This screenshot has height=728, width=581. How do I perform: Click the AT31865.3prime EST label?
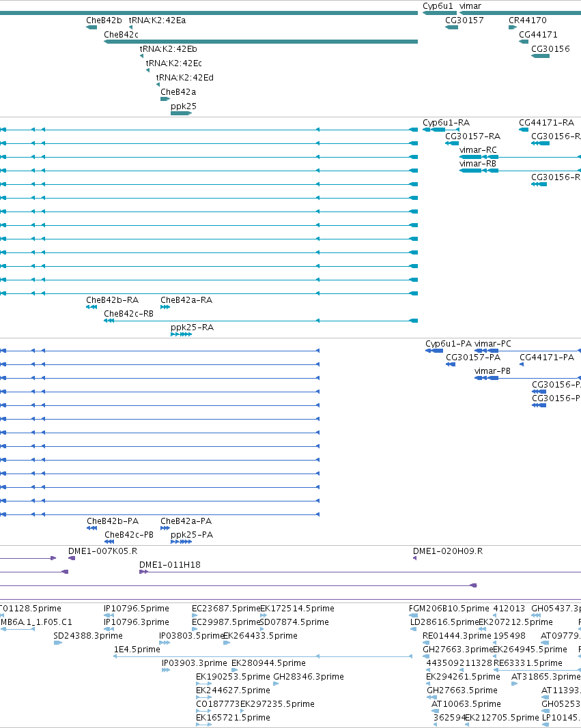click(x=545, y=677)
